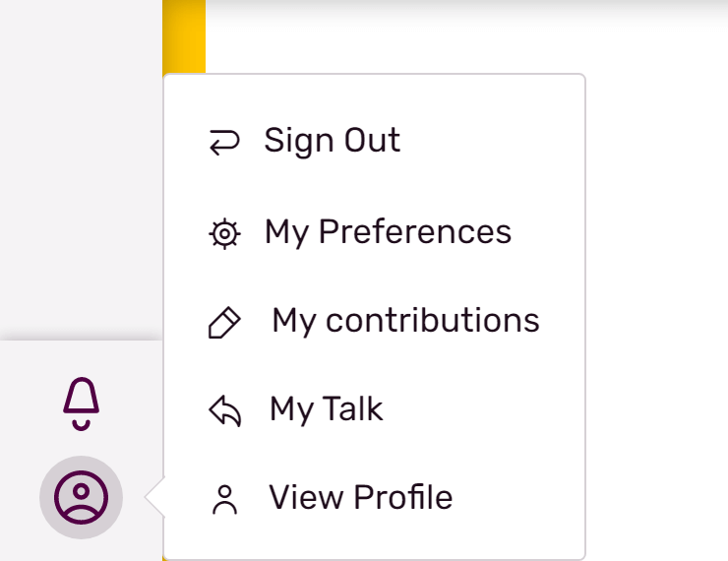Click the popup menu's pointer arrow near the avatar
Viewport: 728px width, 561px height.
click(x=154, y=498)
